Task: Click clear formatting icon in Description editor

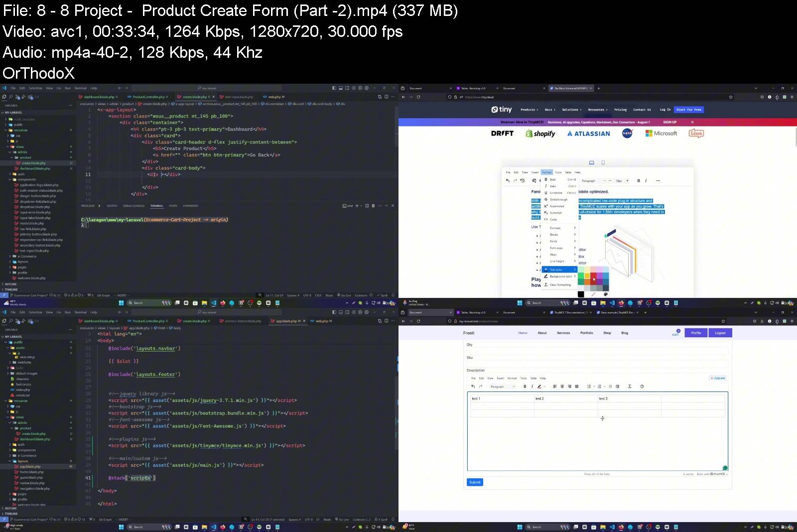Action: click(x=630, y=387)
